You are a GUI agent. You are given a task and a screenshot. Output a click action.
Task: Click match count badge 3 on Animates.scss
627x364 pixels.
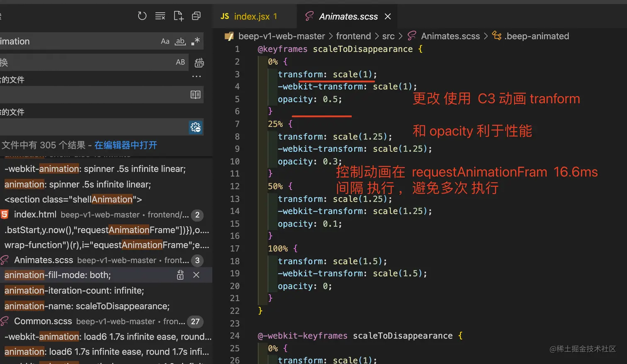click(x=197, y=260)
